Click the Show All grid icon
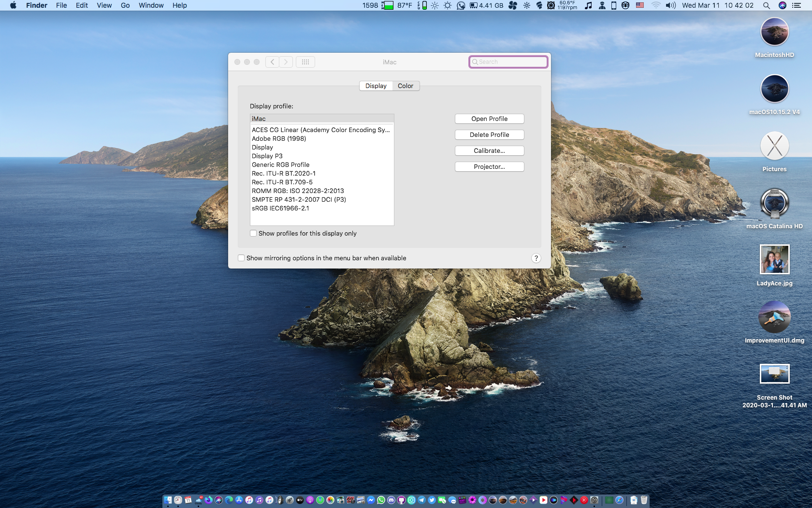The image size is (812, 508). click(x=305, y=62)
